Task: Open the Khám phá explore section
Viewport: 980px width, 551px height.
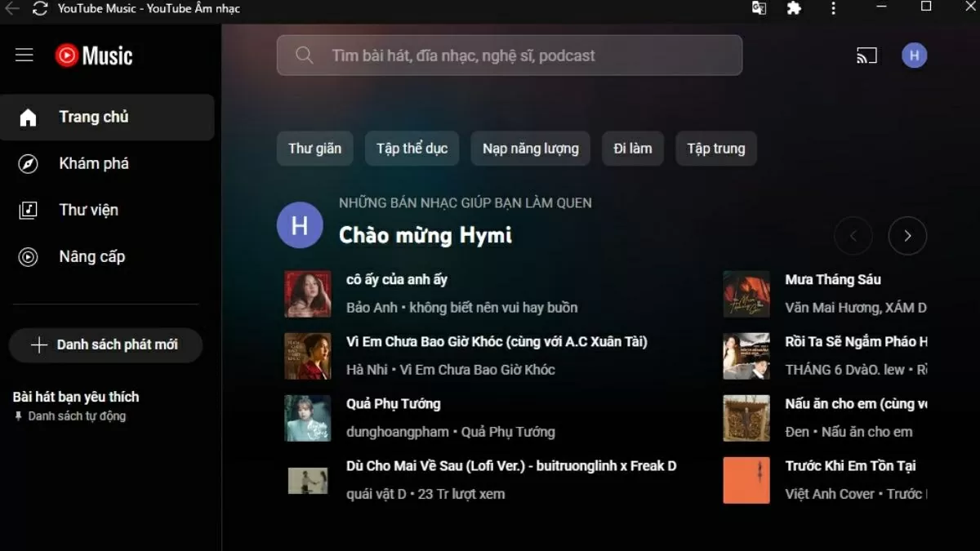Action: coord(94,163)
